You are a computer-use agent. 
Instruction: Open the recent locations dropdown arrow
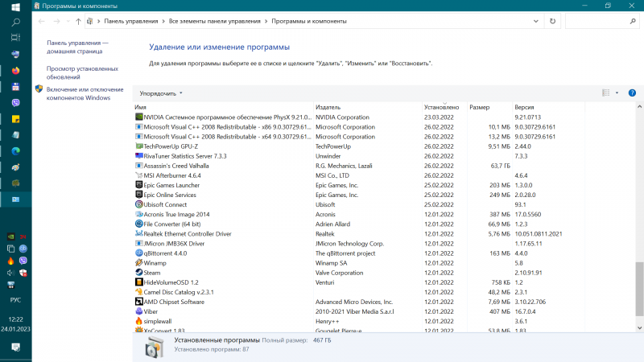[x=68, y=22]
